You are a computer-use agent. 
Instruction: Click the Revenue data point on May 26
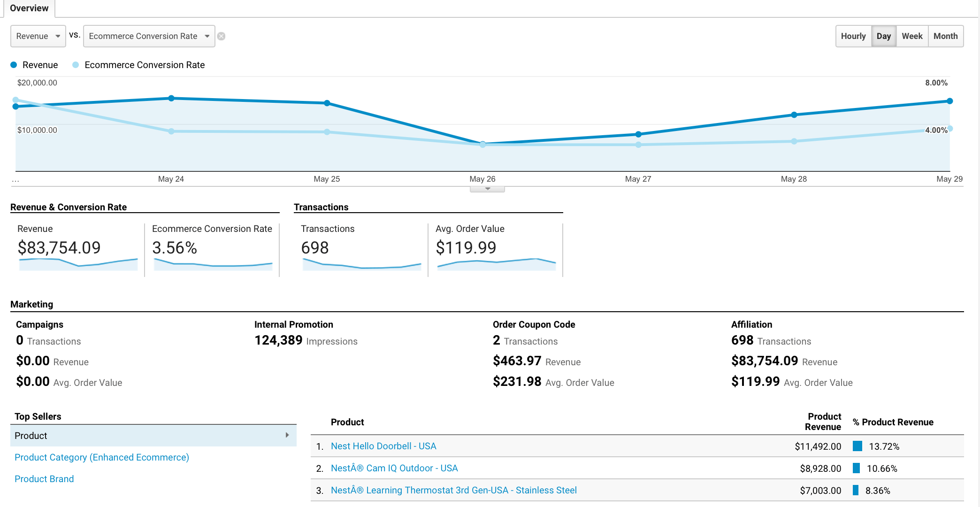[482, 144]
